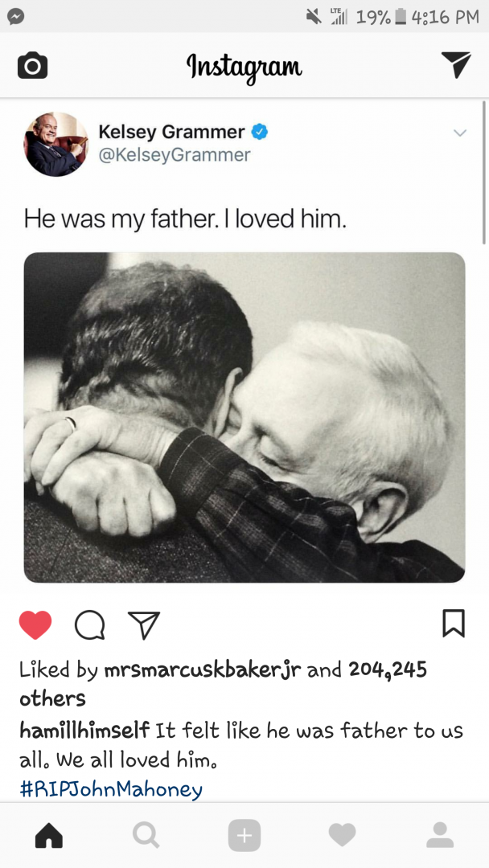The width and height of the screenshot is (489, 868).
Task: Open hamillhimself profile from caption
Action: [84, 731]
